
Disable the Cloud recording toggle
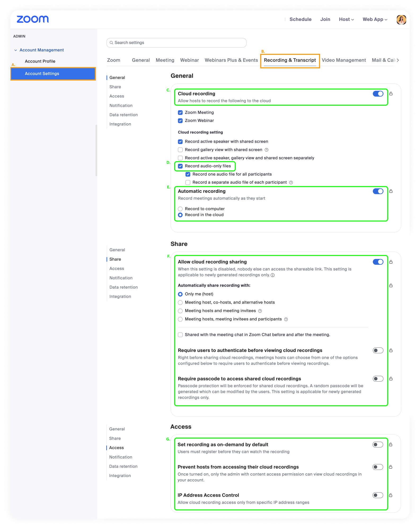point(378,94)
